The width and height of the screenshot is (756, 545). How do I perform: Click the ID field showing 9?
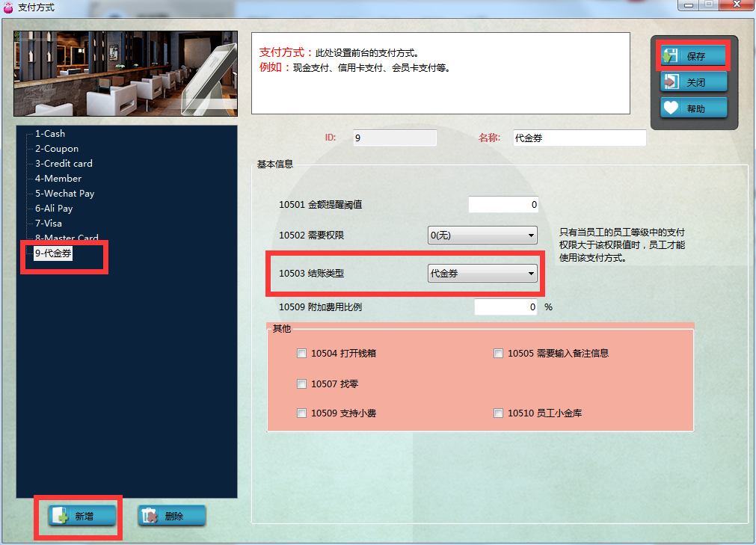[x=395, y=138]
